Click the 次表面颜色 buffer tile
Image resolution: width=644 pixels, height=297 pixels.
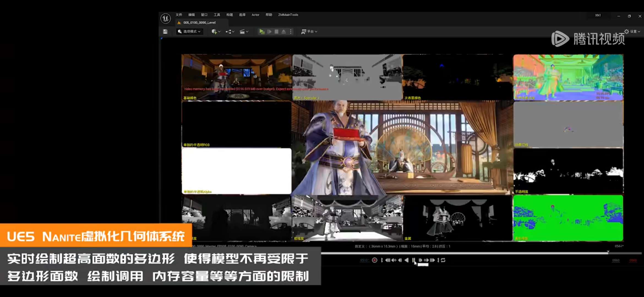458,77
